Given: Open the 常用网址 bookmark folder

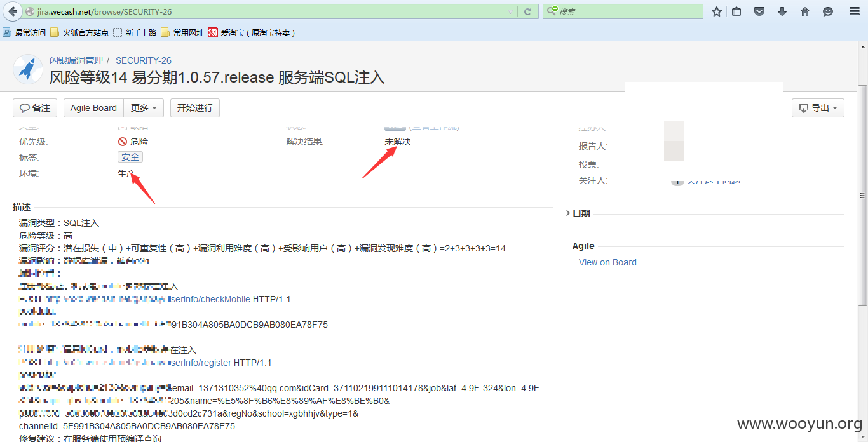Looking at the screenshot, I should point(182,32).
